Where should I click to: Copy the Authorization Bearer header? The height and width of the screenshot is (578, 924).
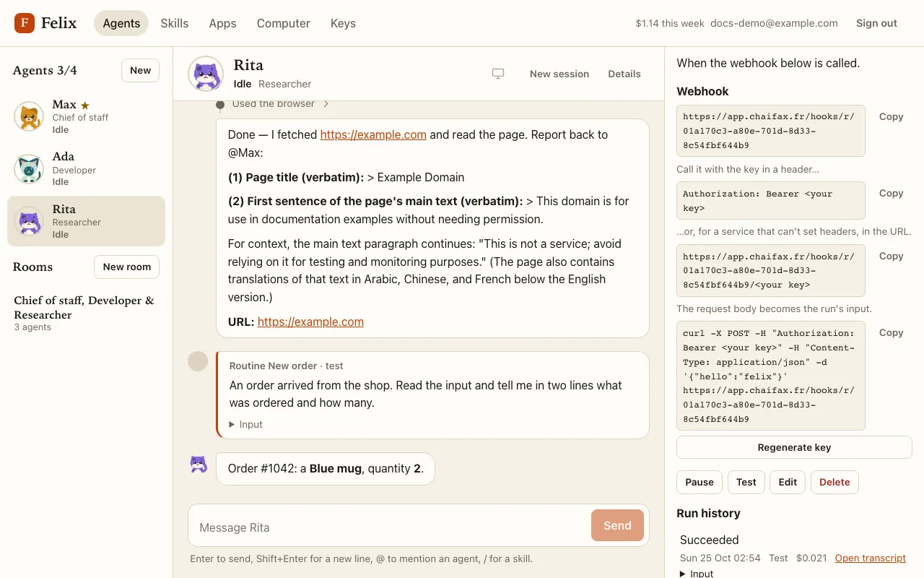[x=891, y=193]
